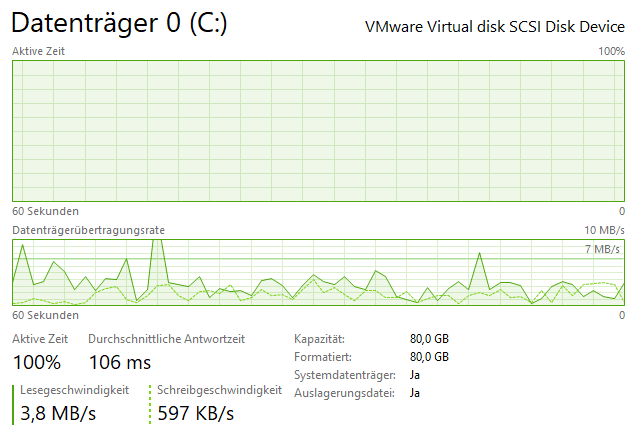Click the Systemdatenträger label
637x444 pixels.
coord(345,375)
